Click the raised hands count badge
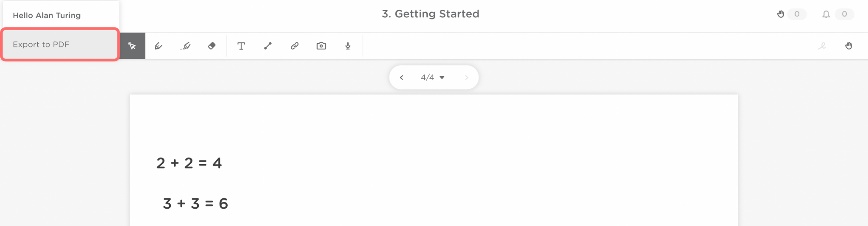The width and height of the screenshot is (868, 226). (797, 14)
